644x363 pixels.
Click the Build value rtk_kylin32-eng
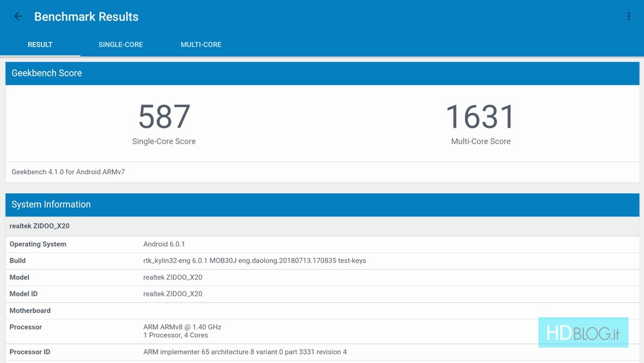254,261
